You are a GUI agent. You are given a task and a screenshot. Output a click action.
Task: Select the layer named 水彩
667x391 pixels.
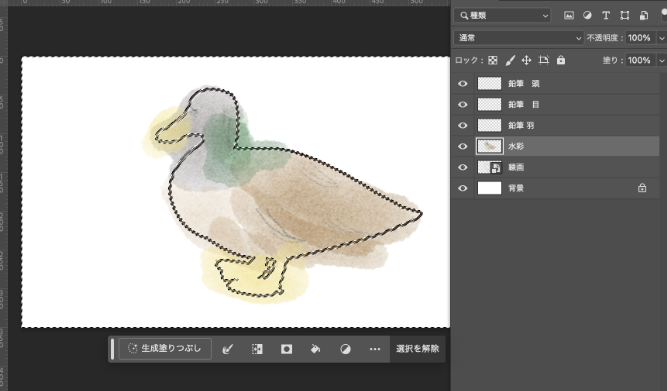coord(516,146)
